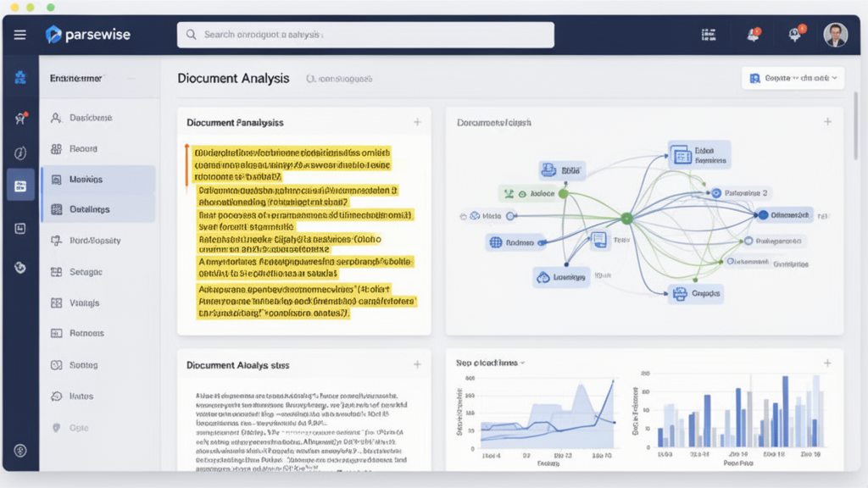The image size is (868, 488).
Task: Open the lightbulb alerts icon with badge
Action: (795, 34)
